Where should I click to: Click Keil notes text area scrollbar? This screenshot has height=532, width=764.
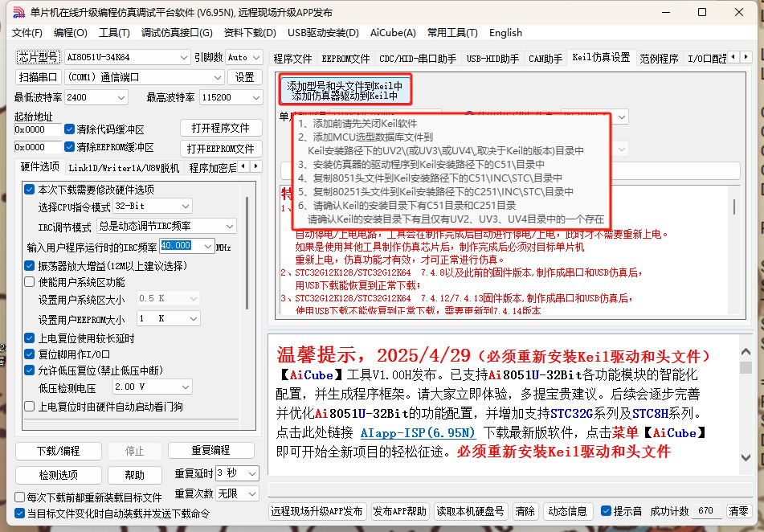coord(733,207)
